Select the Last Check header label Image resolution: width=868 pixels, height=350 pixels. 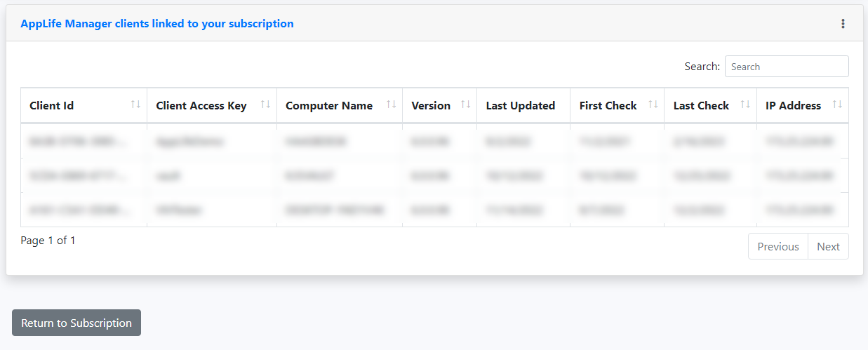click(x=701, y=106)
